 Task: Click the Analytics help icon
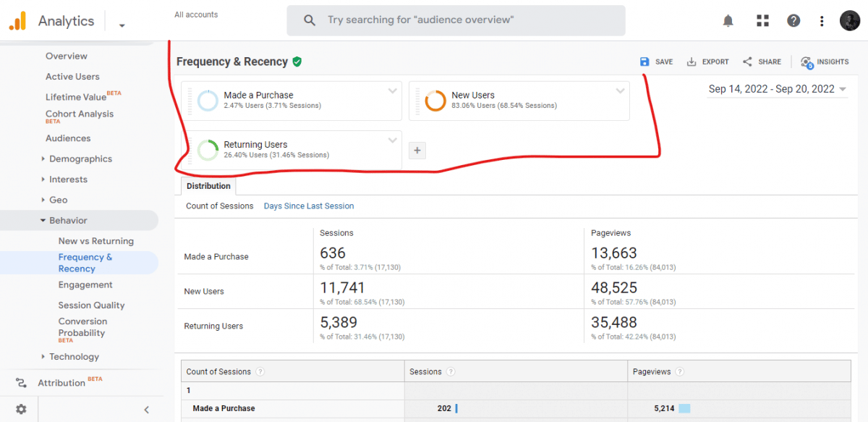pyautogui.click(x=793, y=20)
